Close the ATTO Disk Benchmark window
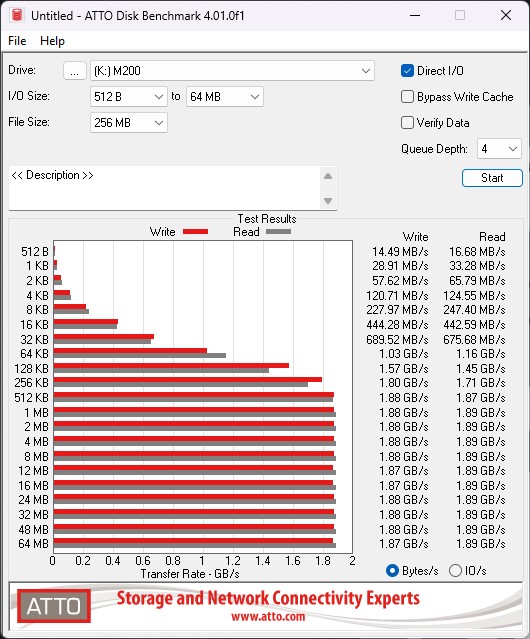Viewport: 530px width, 639px height. (506, 15)
